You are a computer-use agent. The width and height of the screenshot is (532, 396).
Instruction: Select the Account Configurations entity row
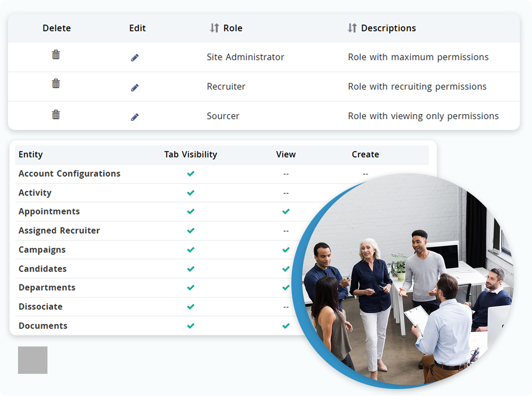[222, 174]
